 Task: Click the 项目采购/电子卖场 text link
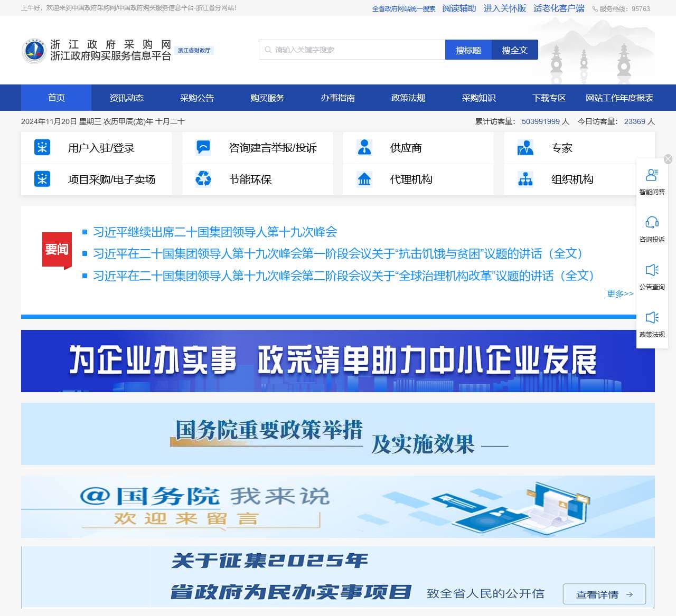click(x=112, y=179)
